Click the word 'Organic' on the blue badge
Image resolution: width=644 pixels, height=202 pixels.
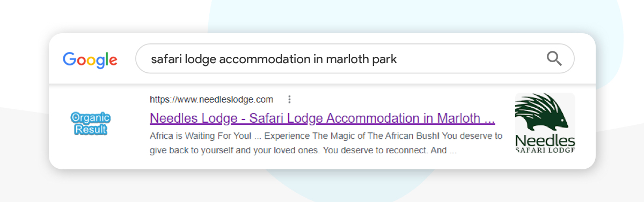click(x=90, y=118)
